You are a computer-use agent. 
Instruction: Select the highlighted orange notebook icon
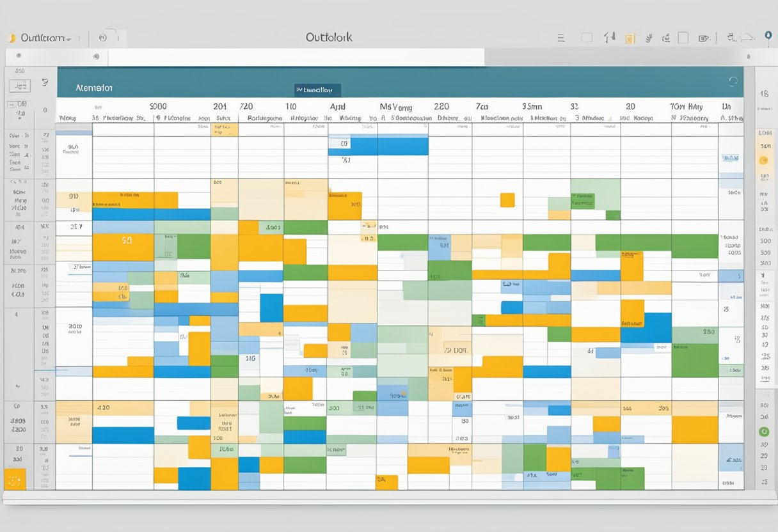tap(630, 37)
